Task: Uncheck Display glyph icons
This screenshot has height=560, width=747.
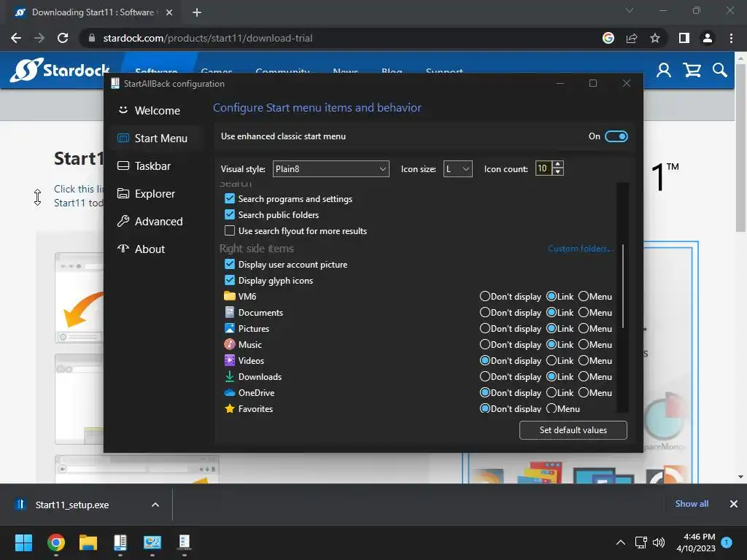Action: 230,281
